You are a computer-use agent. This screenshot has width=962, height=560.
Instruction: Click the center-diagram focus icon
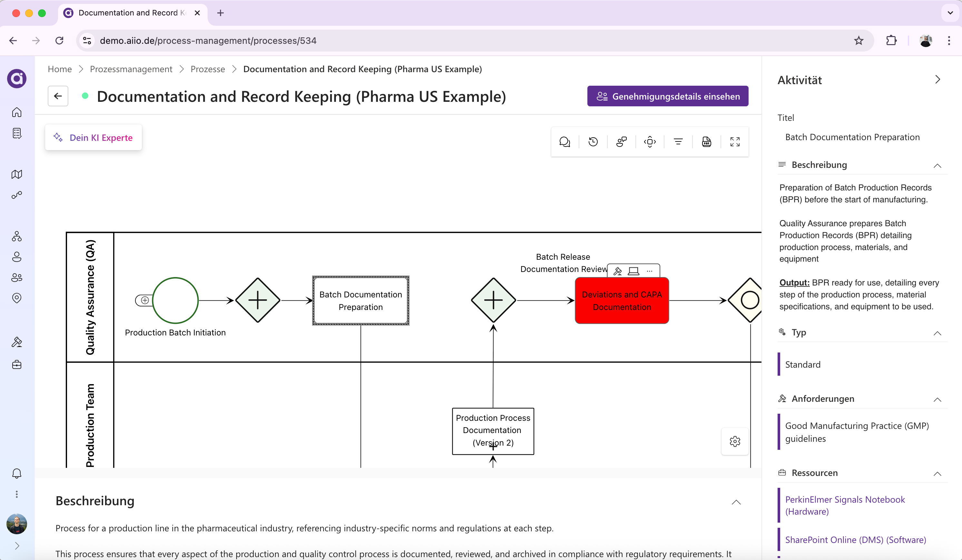[x=650, y=142]
